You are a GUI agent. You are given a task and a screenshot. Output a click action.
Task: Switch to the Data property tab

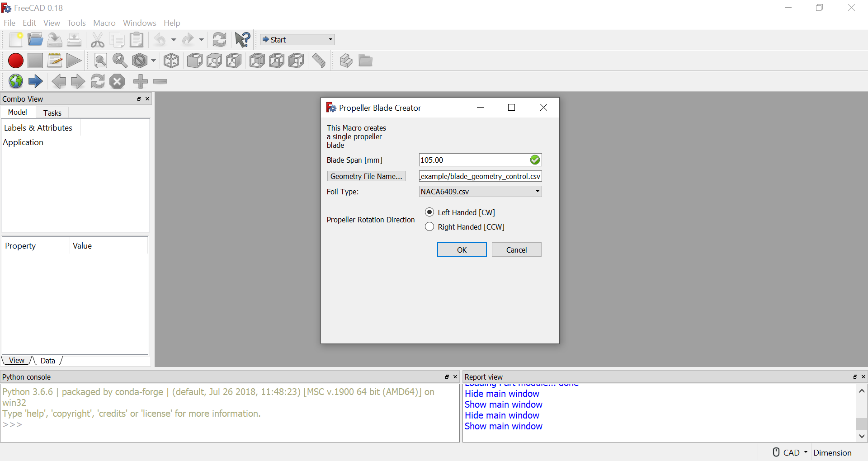47,360
